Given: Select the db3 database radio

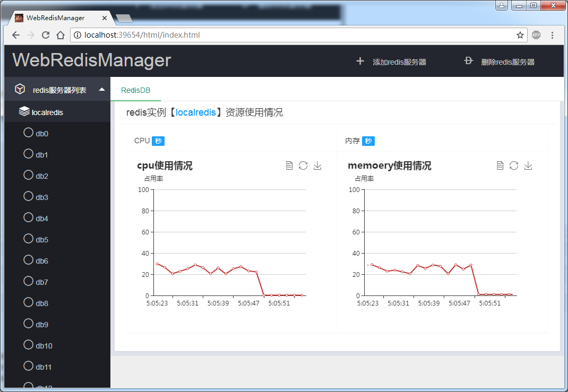Looking at the screenshot, I should (28, 196).
